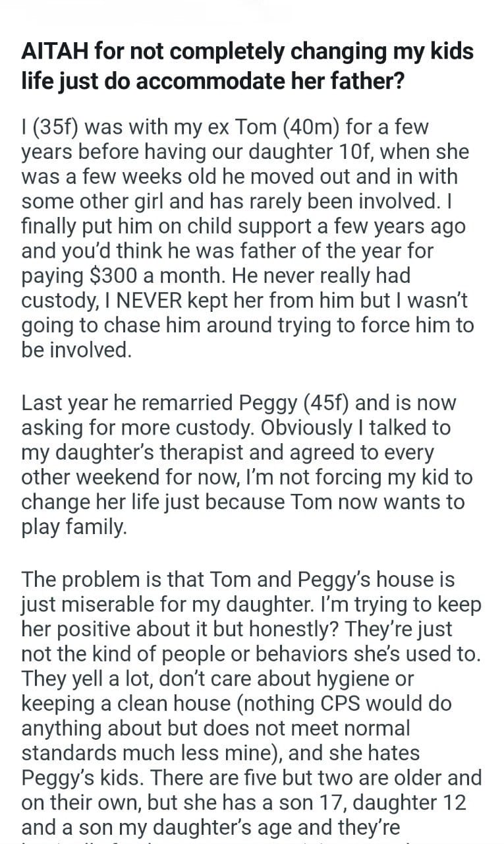Click the words "be involved." ending paragraph one
The image size is (504, 844).
76,351
